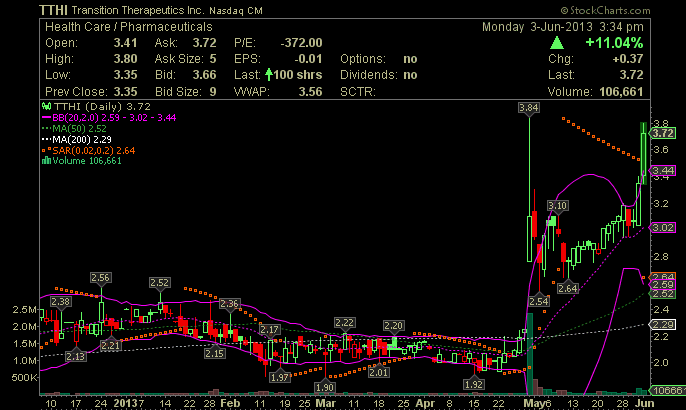Viewport: 686px width, 410px height.
Task: Click the Last value 3.72 under Chg
Action: 631,75
